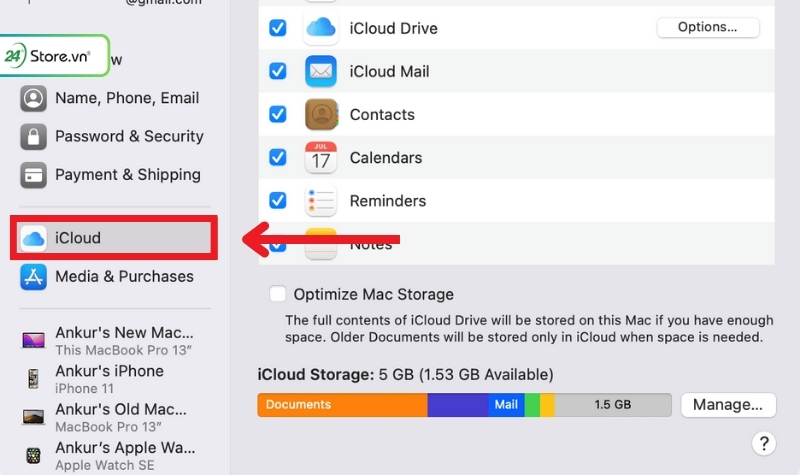Click the Ankur's Old Mac laptop icon
The width and height of the screenshot is (800, 475).
[x=33, y=417]
